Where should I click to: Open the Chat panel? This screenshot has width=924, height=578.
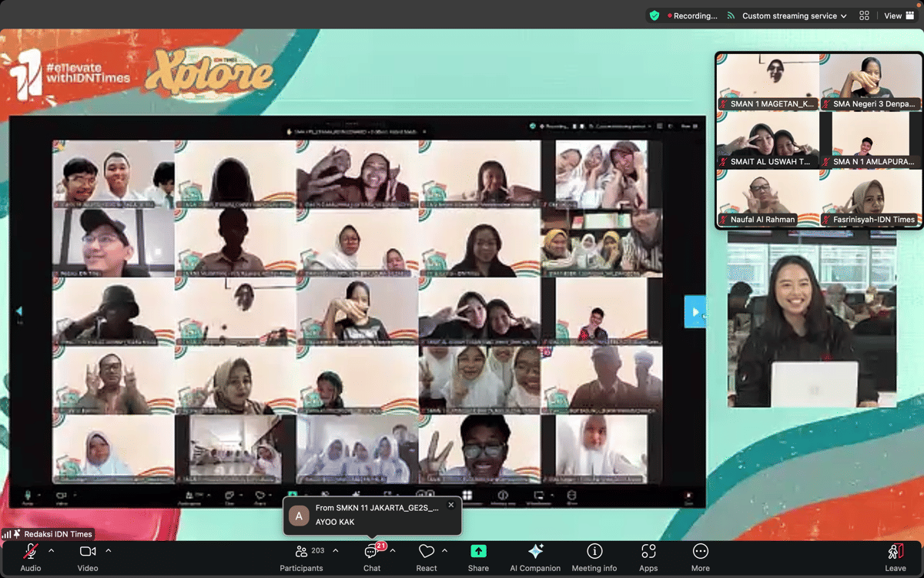pos(372,557)
